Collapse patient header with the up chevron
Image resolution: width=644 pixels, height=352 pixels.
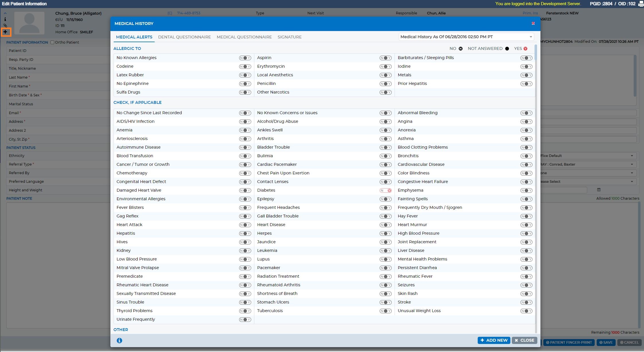click(5, 13)
